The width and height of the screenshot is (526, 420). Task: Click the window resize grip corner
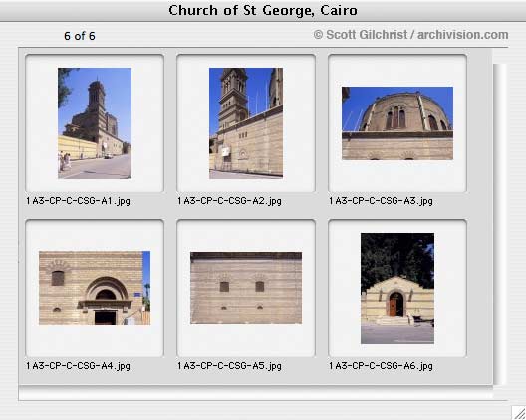point(519,413)
